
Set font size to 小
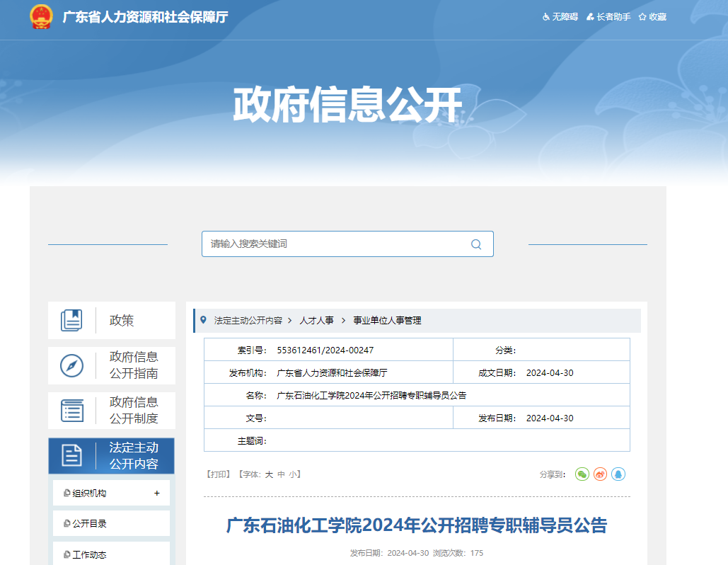(x=293, y=475)
